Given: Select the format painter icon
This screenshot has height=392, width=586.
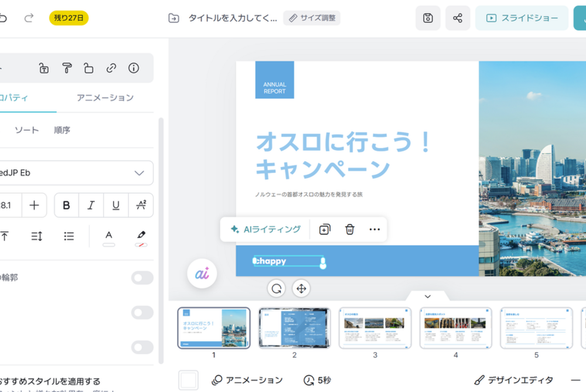Looking at the screenshot, I should (67, 68).
